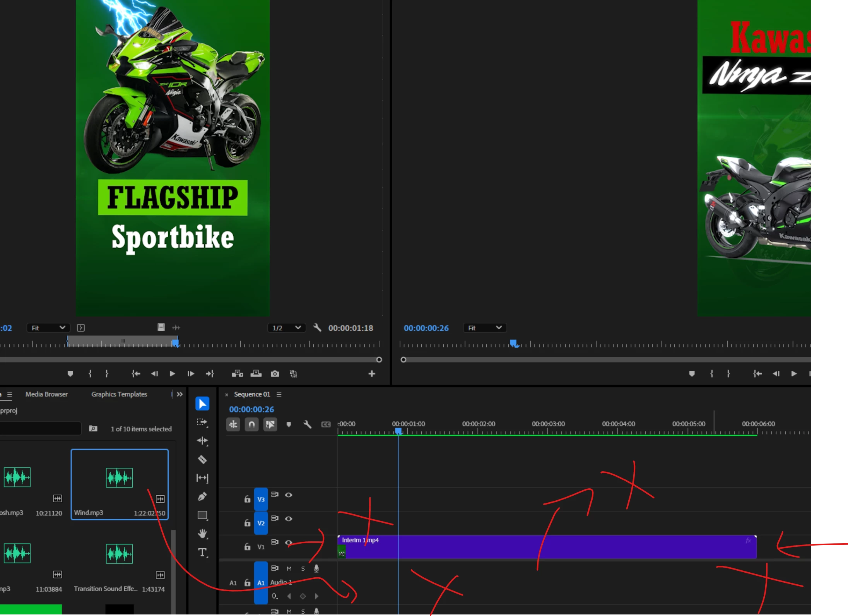
Task: Choose the Track Select Forward tool
Action: click(202, 422)
